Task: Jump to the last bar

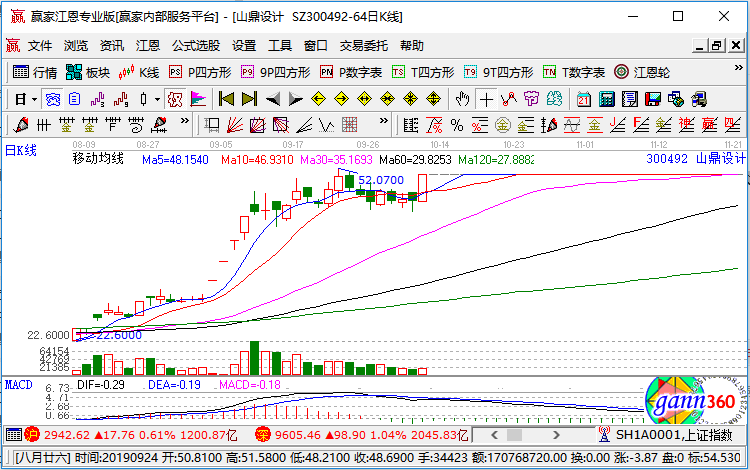Action: point(249,99)
